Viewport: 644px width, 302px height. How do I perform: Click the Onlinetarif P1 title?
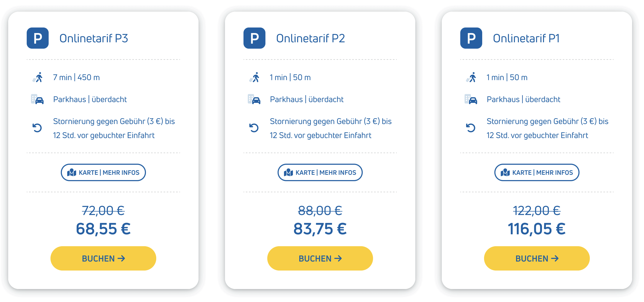pos(526,38)
